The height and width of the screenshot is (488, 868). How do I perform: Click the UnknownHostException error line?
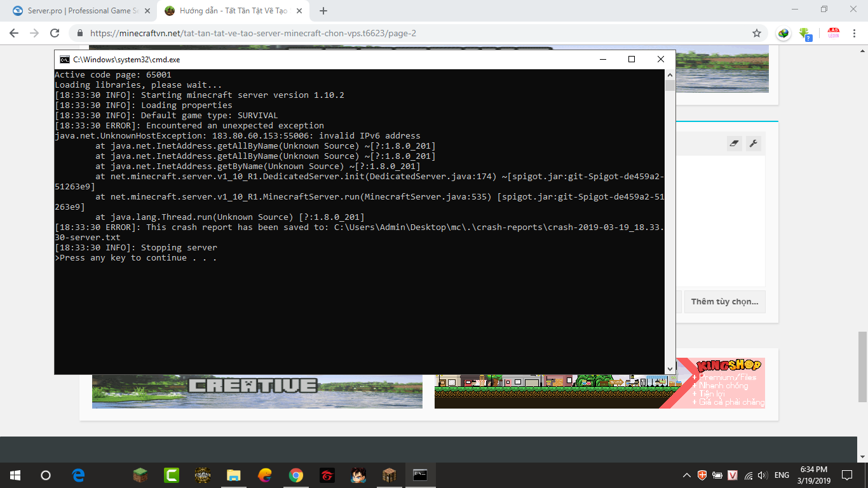238,136
